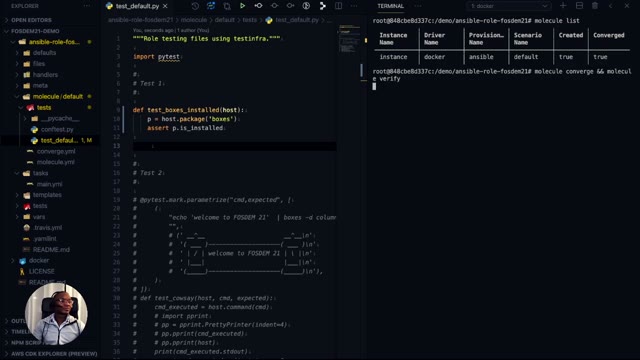Select the test_default.py editor tab
The width and height of the screenshot is (640, 360).
coord(137,6)
